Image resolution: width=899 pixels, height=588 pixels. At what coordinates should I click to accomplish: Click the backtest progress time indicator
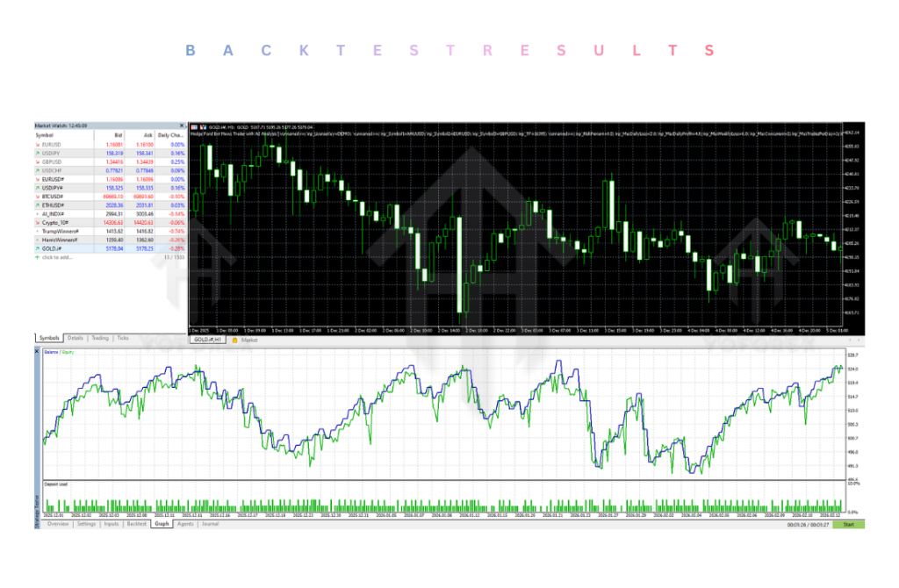[808, 523]
